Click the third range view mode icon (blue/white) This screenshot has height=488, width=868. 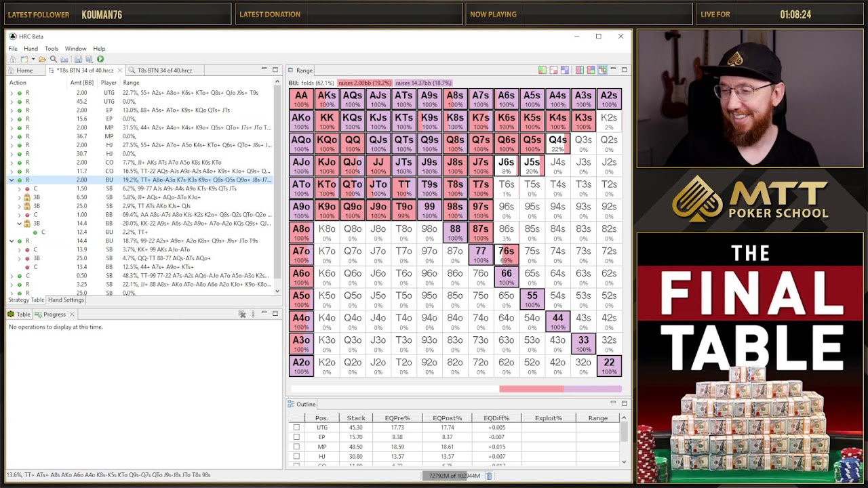point(565,70)
